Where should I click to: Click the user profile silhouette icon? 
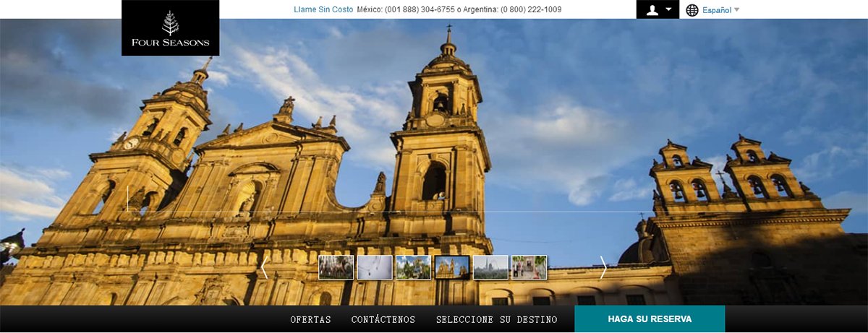click(x=652, y=10)
